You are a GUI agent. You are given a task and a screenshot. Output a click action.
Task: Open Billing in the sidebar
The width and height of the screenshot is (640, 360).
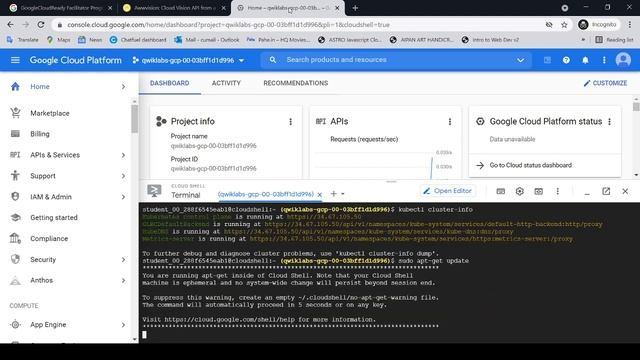click(40, 134)
